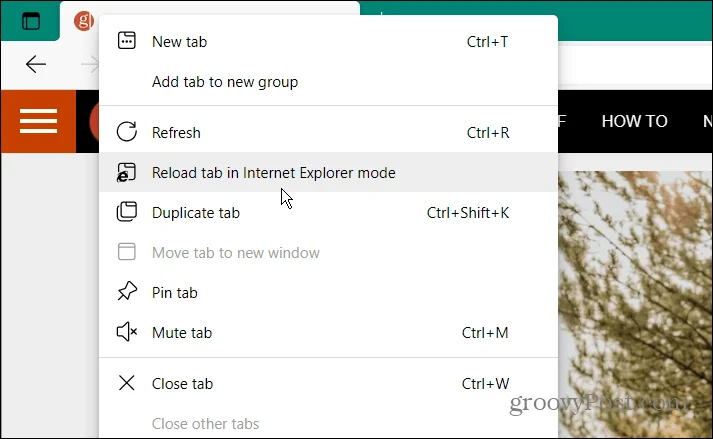This screenshot has width=713, height=439.
Task: Click the Internet Explorer mode icon
Action: pyautogui.click(x=126, y=172)
